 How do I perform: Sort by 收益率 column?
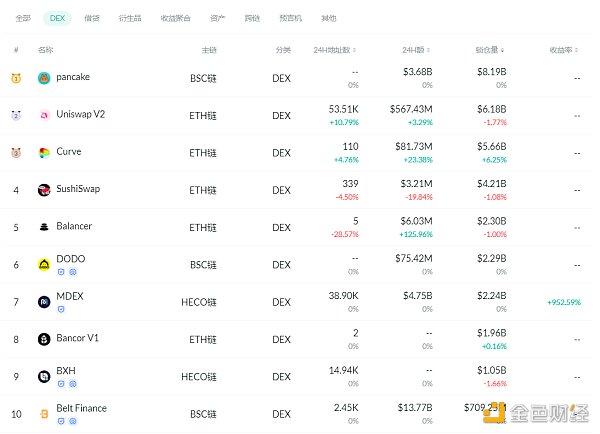click(565, 49)
